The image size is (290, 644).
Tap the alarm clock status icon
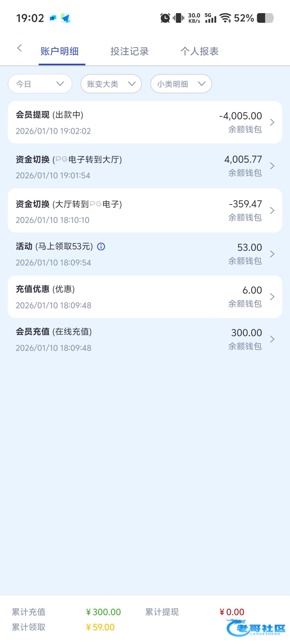tap(165, 18)
